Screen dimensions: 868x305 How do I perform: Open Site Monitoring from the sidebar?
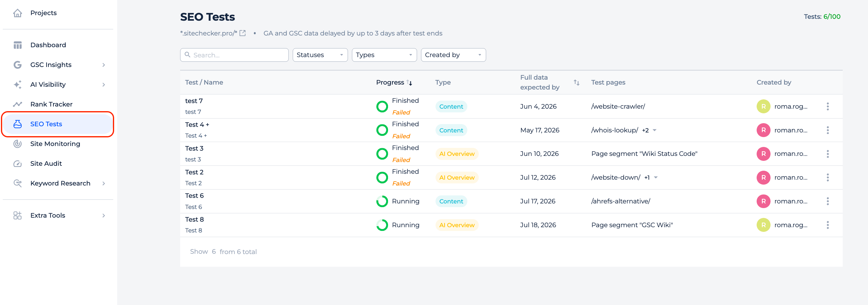(55, 144)
